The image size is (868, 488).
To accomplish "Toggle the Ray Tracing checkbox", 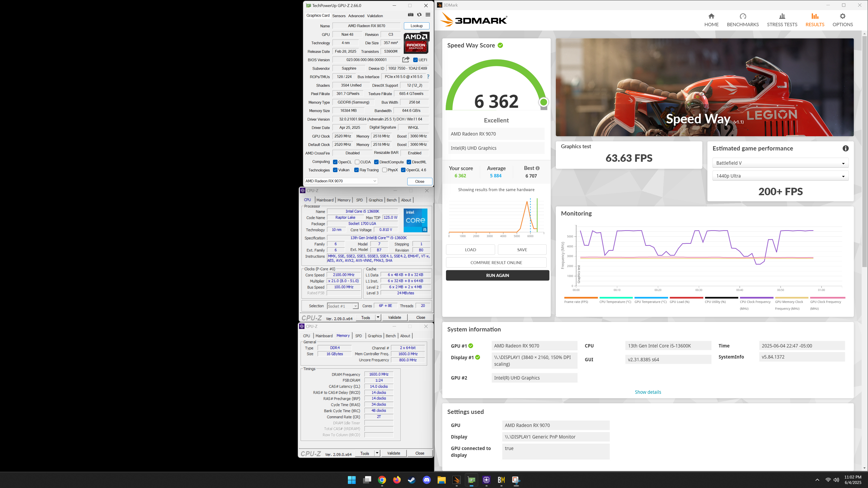I will [356, 170].
